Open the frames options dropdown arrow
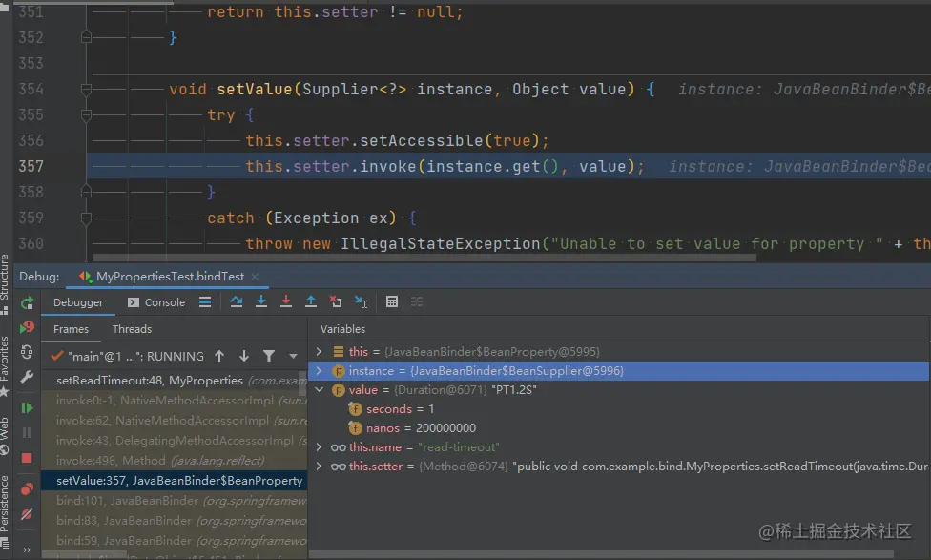 [x=293, y=356]
